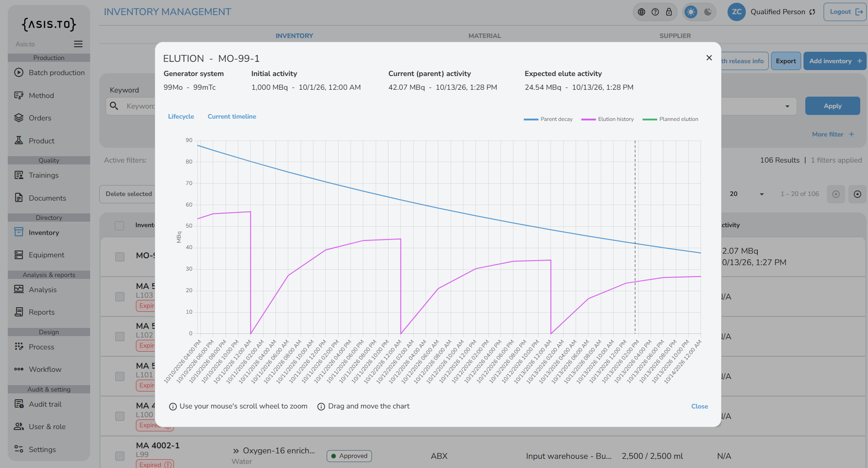Click the Export button
Screen dimensions: 868x468
coord(786,61)
